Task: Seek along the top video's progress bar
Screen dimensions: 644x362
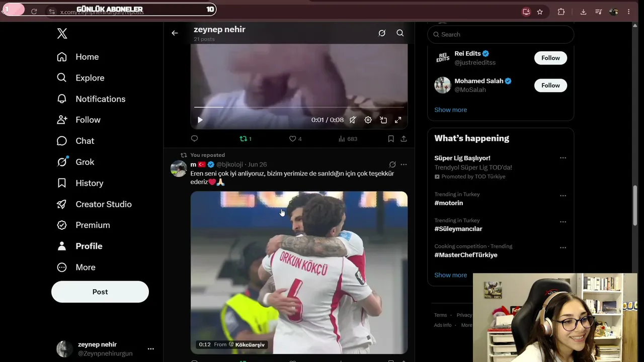Action: (299, 107)
